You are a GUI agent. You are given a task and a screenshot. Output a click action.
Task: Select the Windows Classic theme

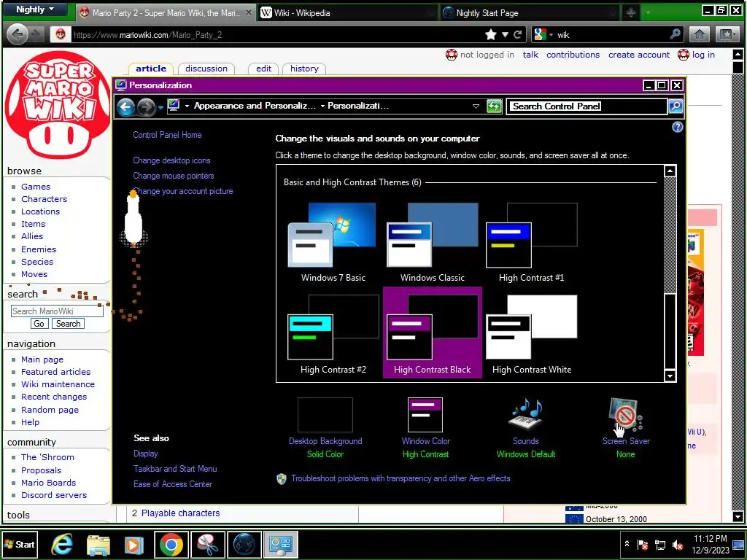[x=432, y=242]
